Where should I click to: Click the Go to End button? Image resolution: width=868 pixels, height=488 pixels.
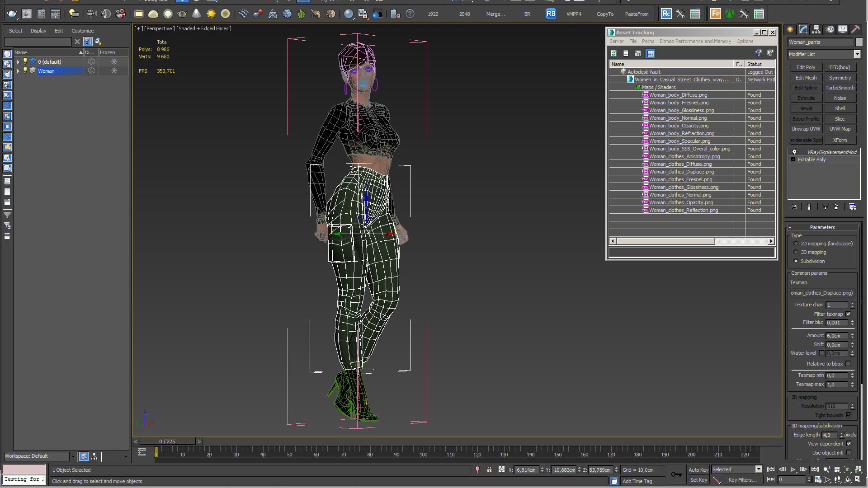(x=815, y=470)
